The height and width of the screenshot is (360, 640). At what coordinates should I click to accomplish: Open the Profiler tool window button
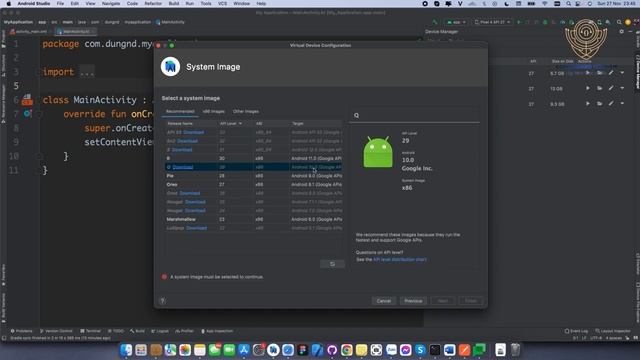[184, 331]
